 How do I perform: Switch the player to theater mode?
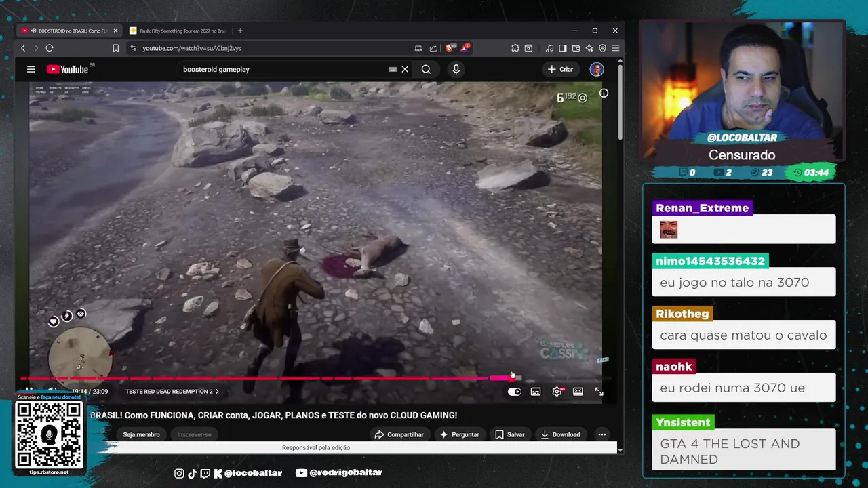tap(578, 392)
